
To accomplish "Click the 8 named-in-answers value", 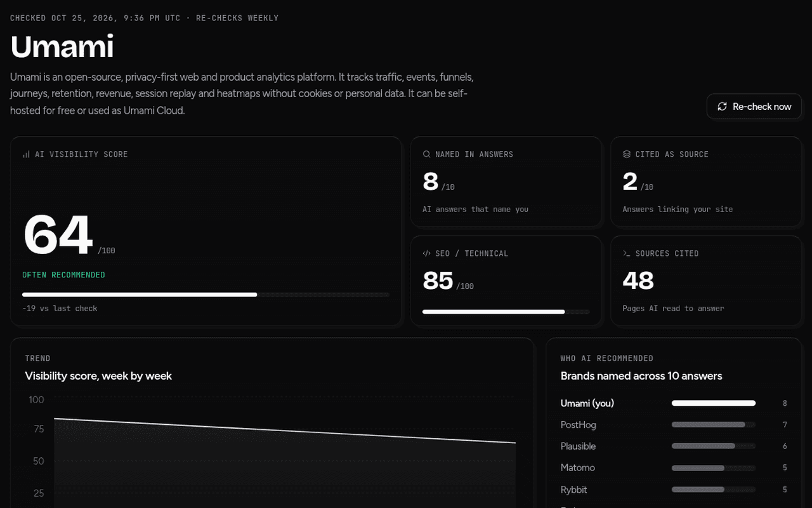I will (x=431, y=182).
